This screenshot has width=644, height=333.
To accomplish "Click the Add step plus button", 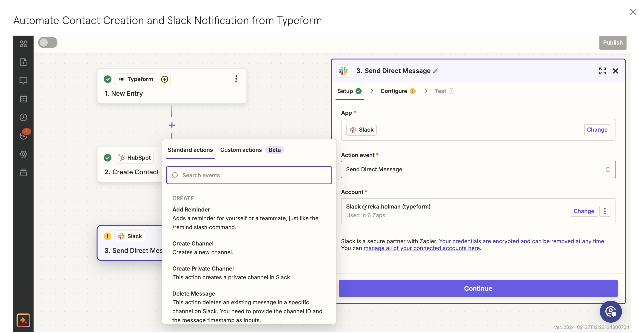I will pos(172,125).
